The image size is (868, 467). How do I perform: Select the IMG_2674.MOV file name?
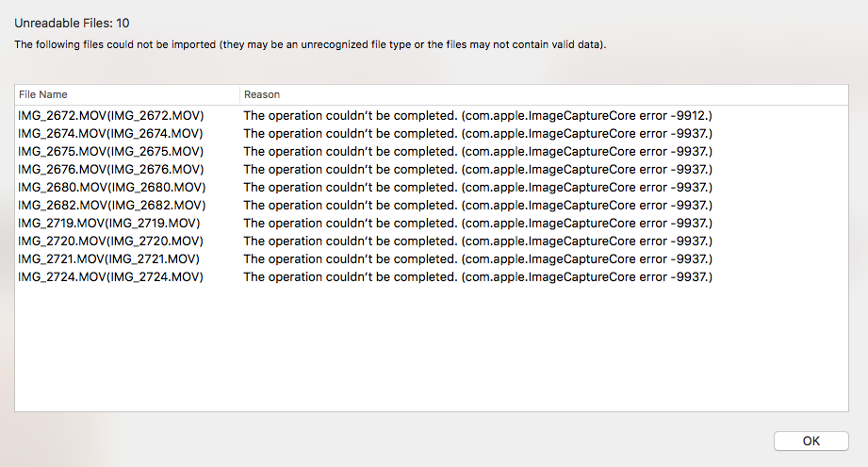click(111, 133)
